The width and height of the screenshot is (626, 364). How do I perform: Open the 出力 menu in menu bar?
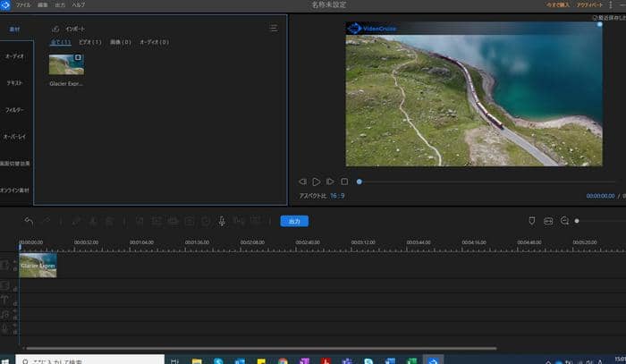tap(60, 4)
